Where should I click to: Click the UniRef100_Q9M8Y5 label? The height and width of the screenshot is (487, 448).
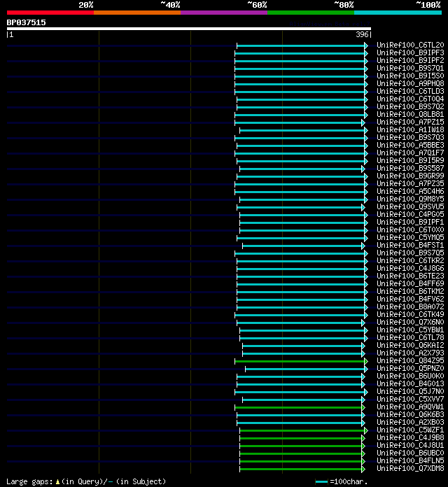pos(410,199)
